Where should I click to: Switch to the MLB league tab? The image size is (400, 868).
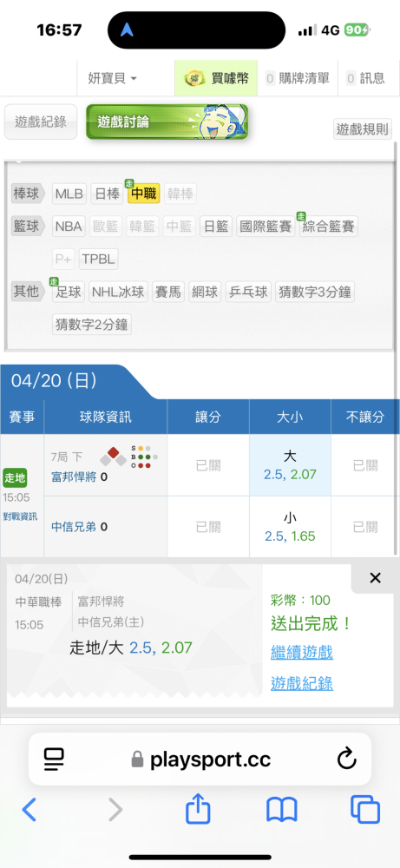tap(69, 194)
